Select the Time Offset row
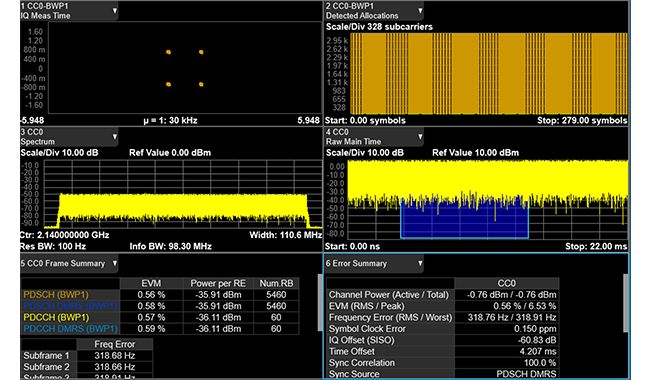Image resolution: width=650 pixels, height=380 pixels. [442, 351]
